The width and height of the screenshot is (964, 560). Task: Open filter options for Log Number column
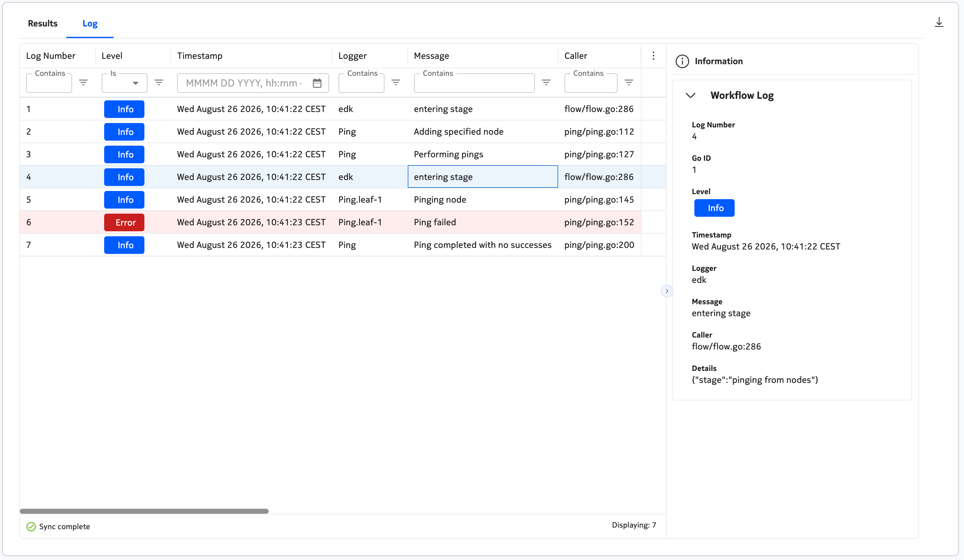pos(83,83)
